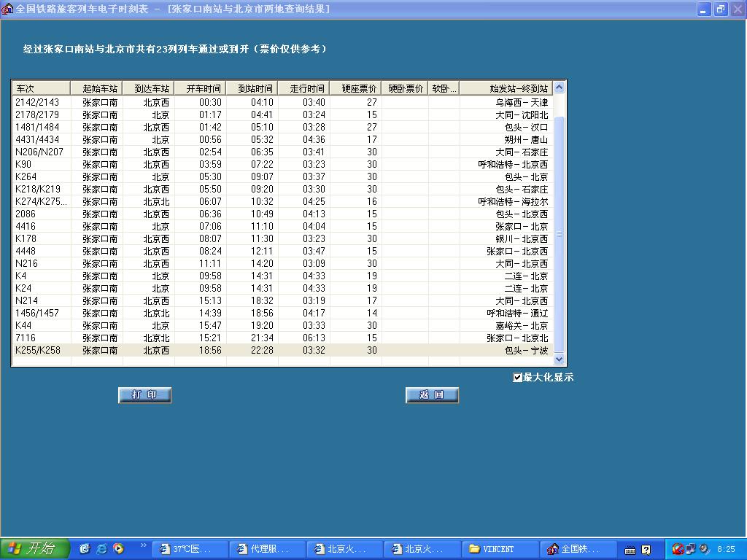Image resolution: width=747 pixels, height=560 pixels.
Task: Select train row 2178/2179
Action: pyautogui.click(x=282, y=114)
